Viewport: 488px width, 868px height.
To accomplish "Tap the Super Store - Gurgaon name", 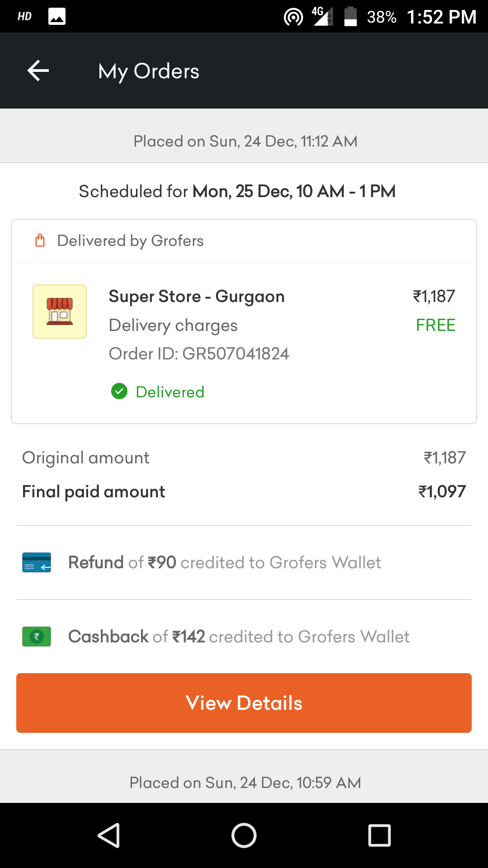I will pyautogui.click(x=197, y=297).
